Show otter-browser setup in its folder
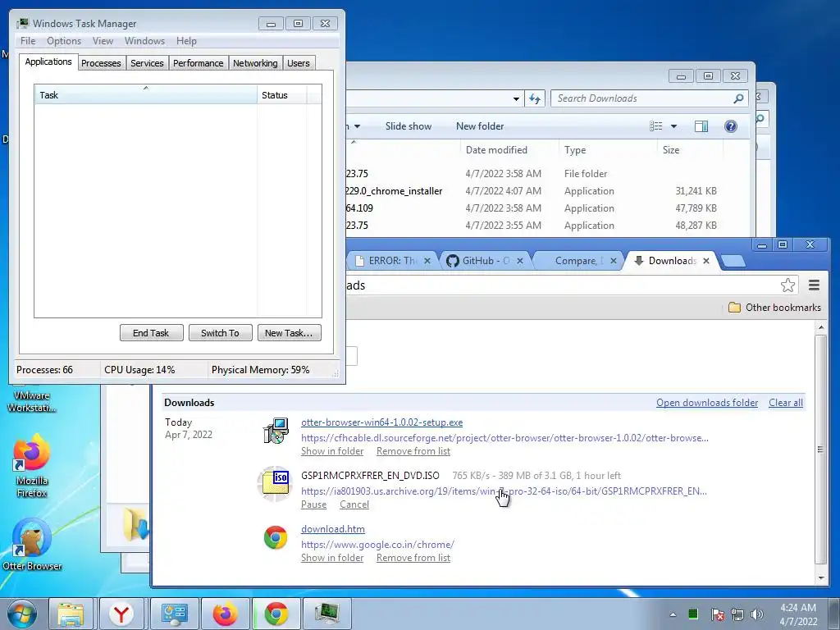The height and width of the screenshot is (630, 840). [332, 451]
